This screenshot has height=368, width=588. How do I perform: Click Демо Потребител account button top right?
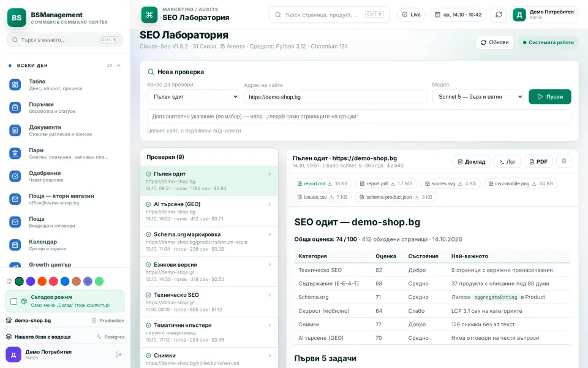click(544, 15)
